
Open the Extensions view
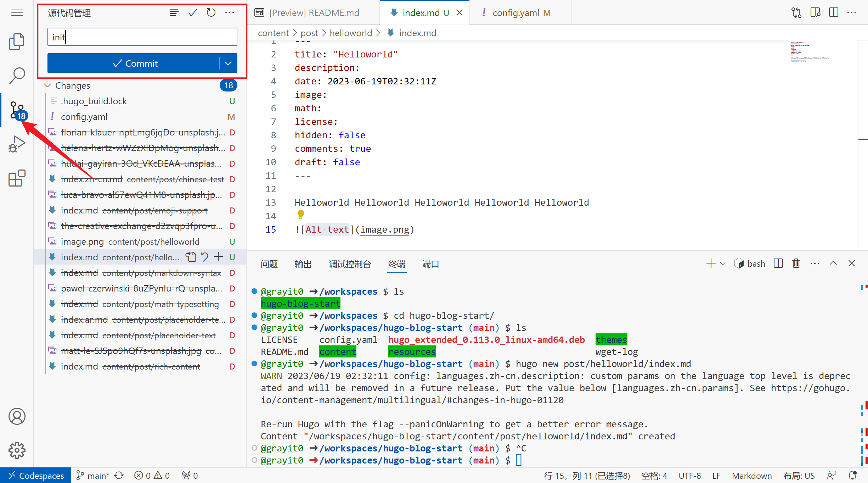tap(17, 178)
